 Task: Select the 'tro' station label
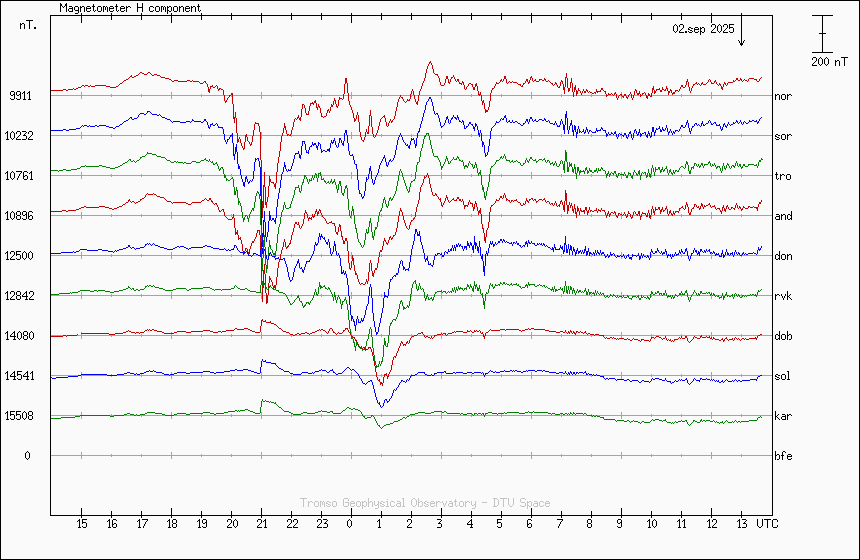point(783,176)
